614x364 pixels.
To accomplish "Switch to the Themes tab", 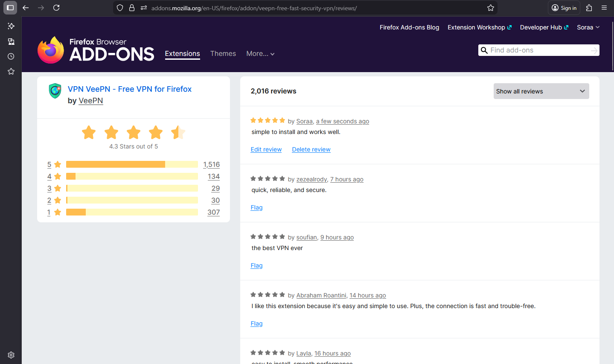I will [x=223, y=54].
